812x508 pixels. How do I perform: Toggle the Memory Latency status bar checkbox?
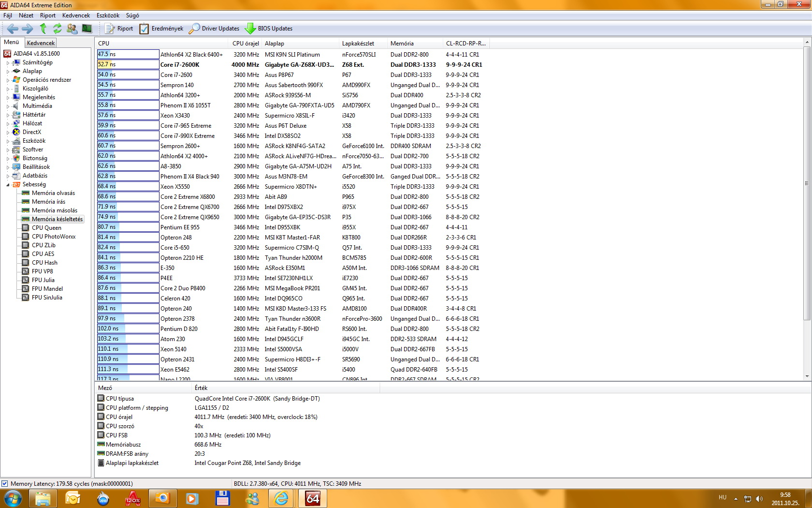(5, 483)
